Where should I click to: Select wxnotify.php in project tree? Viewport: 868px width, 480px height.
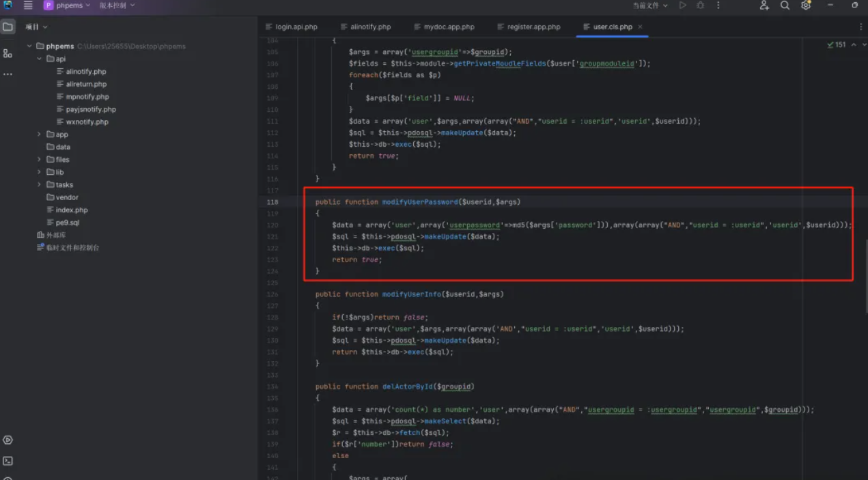87,122
